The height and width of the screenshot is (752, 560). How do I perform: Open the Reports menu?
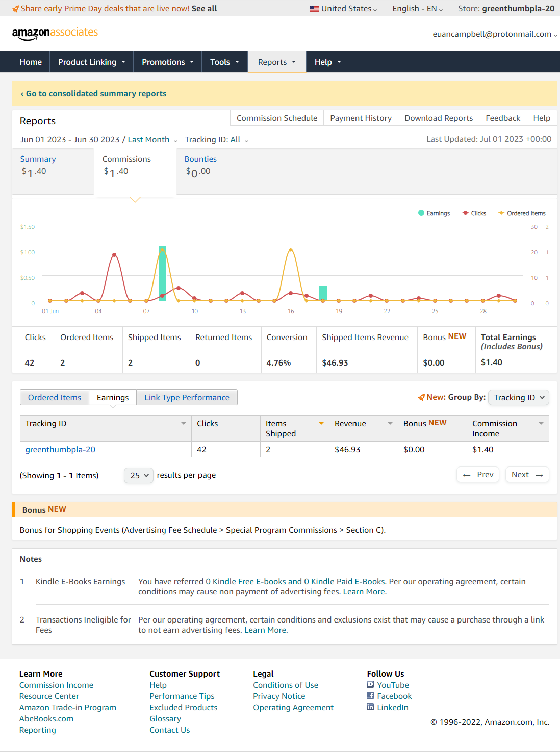[x=277, y=62]
